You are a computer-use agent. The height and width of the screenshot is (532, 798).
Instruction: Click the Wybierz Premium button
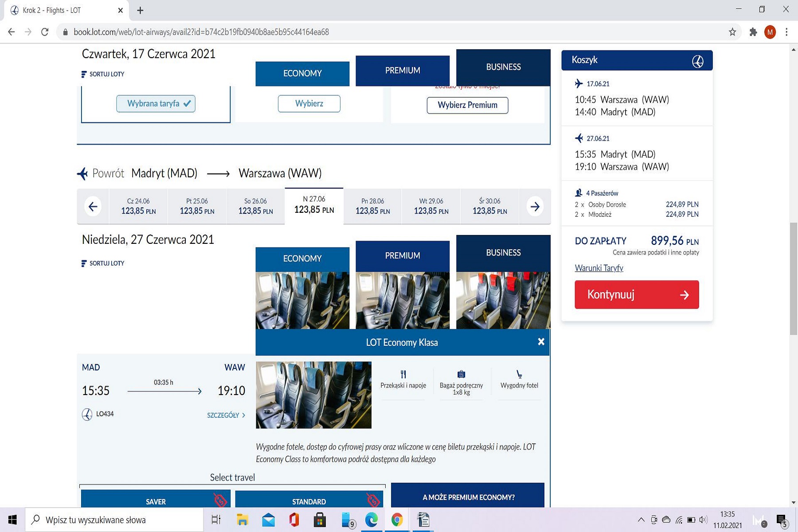pos(467,105)
